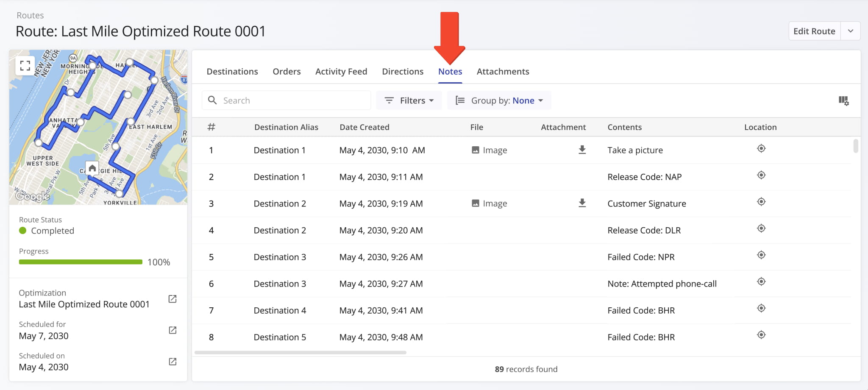Expand the Edit Route options arrow
This screenshot has height=390, width=868.
pos(850,31)
